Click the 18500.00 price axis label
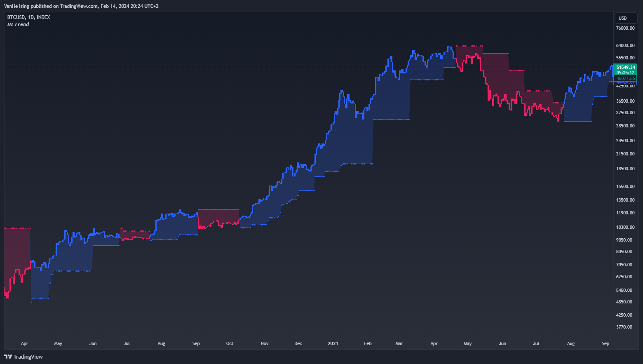 pyautogui.click(x=625, y=169)
